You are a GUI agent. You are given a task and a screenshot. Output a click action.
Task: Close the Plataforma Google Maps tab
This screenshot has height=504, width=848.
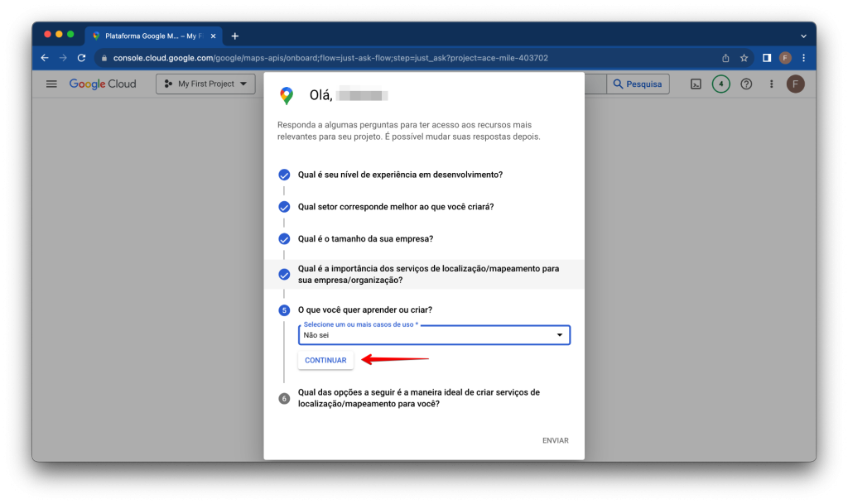coord(213,36)
